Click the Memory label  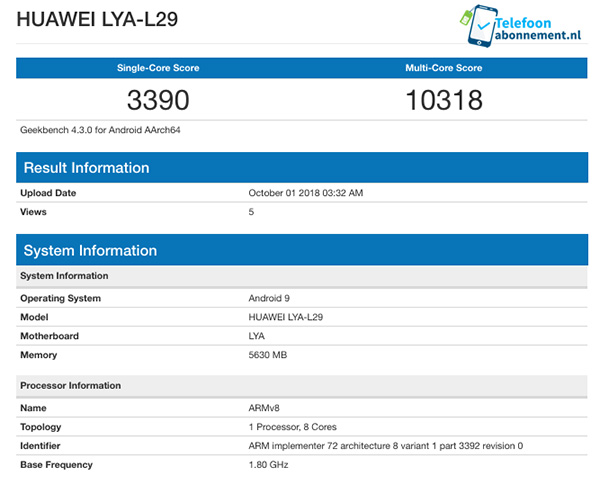coord(38,355)
